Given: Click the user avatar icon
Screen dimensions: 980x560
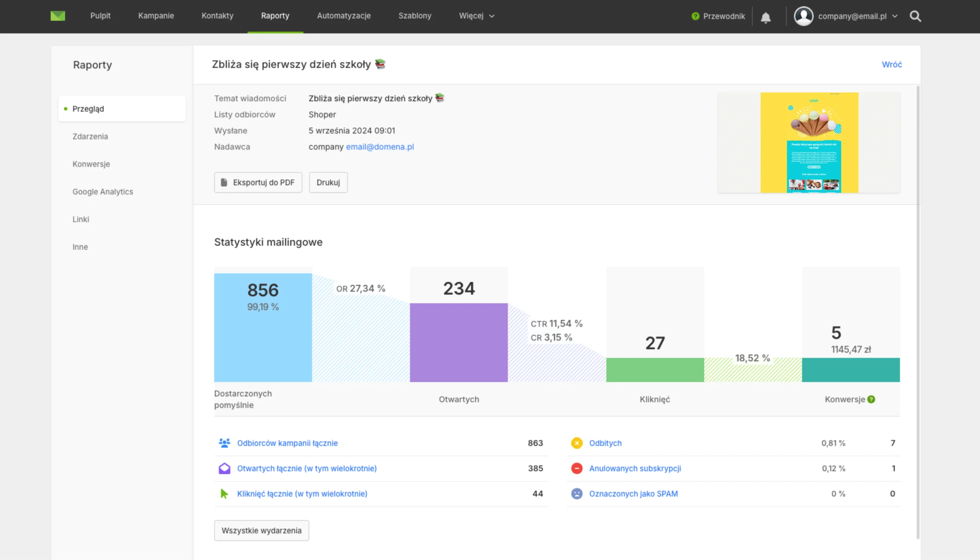Looking at the screenshot, I should click(804, 16).
